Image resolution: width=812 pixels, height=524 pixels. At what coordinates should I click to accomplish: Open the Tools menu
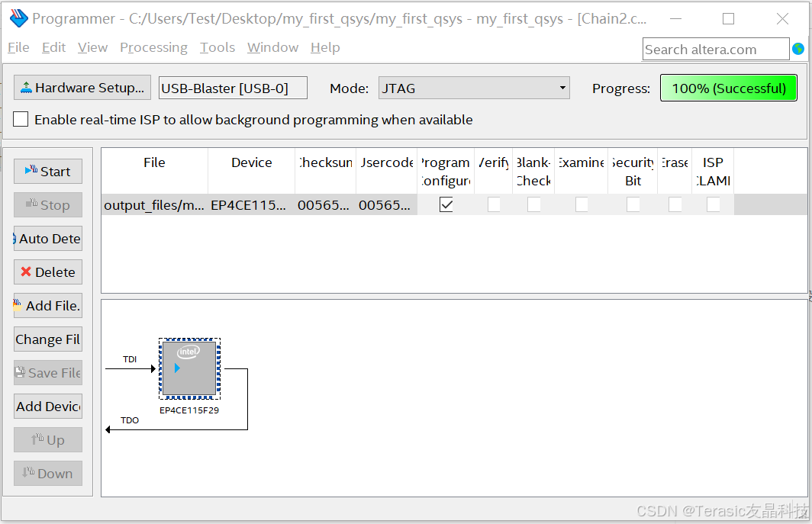pos(217,47)
